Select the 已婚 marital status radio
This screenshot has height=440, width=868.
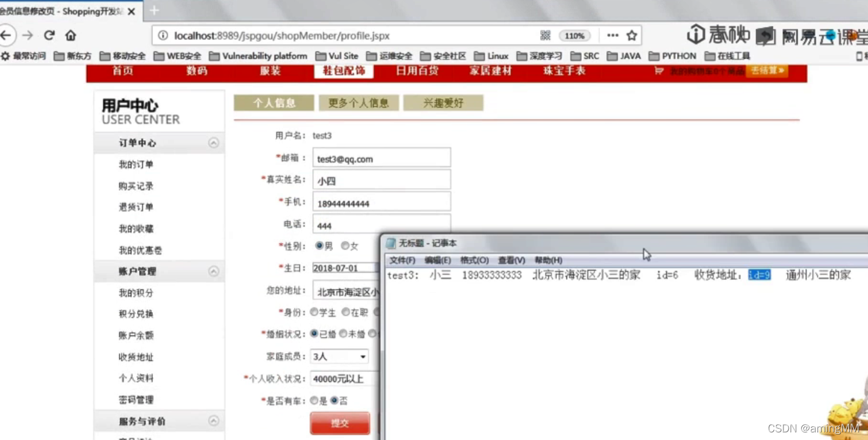pos(314,333)
